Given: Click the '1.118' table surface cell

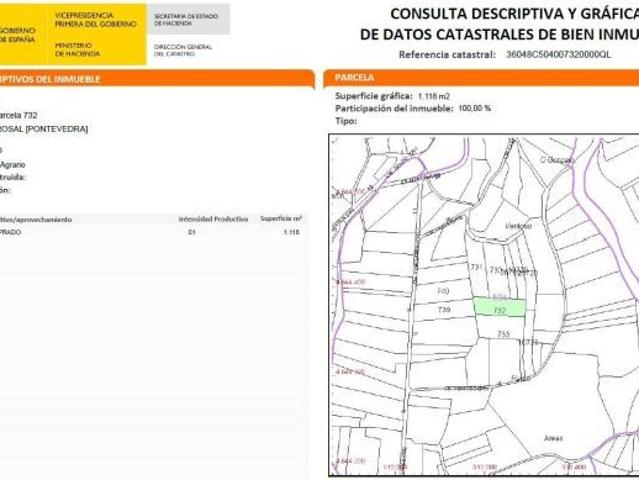Looking at the screenshot, I should coord(291,232).
